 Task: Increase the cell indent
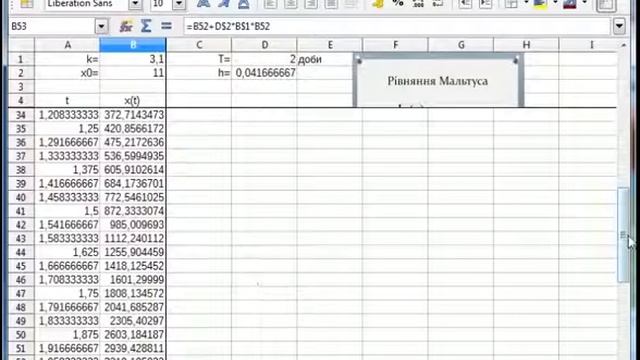(x=485, y=4)
